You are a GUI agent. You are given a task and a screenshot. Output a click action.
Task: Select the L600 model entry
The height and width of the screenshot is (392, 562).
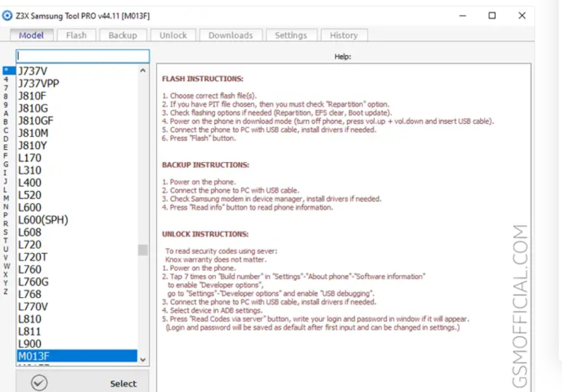(x=77, y=207)
